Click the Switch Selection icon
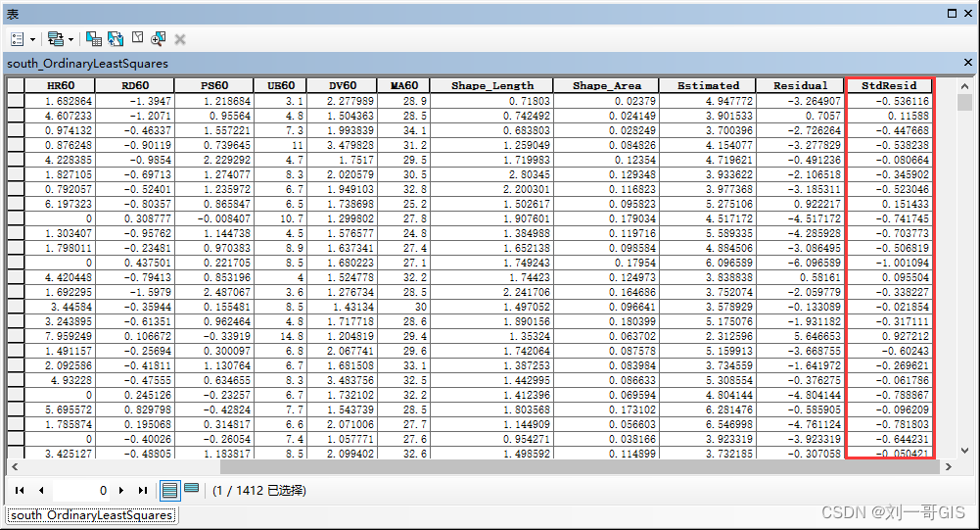This screenshot has height=530, width=980. [x=116, y=39]
